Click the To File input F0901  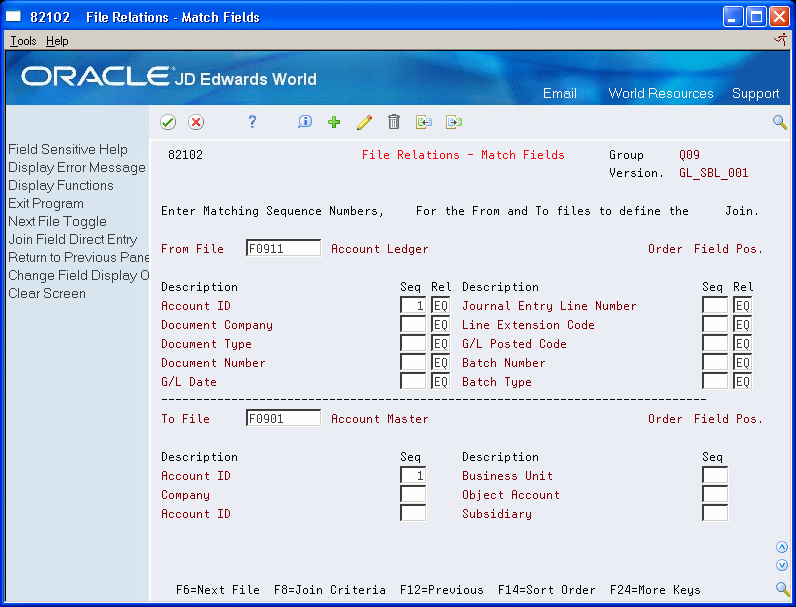283,418
